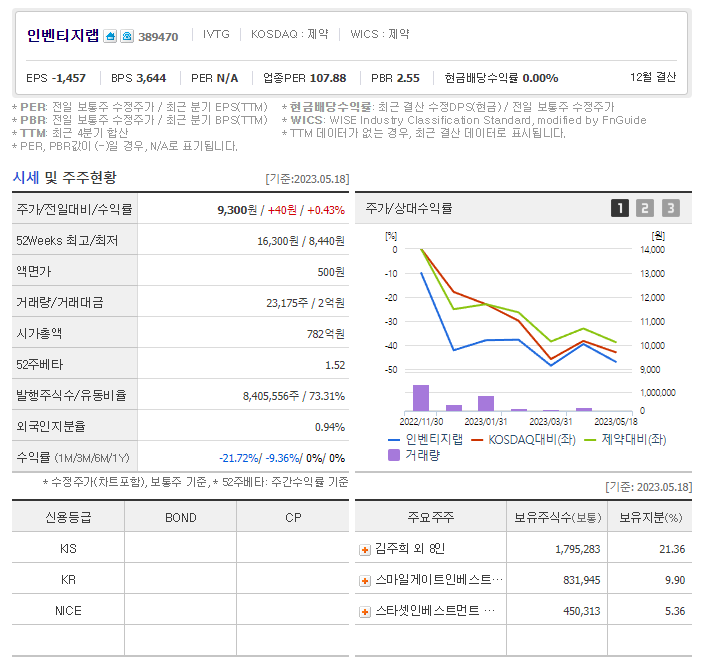Screen dimensions: 702x660
Task: Click the [기준:2023.05.18] date above price table
Action: click(x=307, y=179)
